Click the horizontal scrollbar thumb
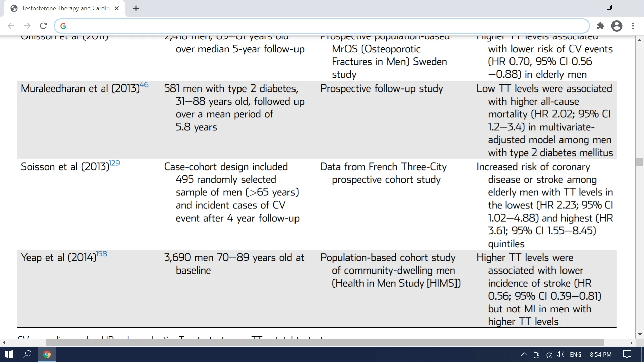 click(325, 343)
